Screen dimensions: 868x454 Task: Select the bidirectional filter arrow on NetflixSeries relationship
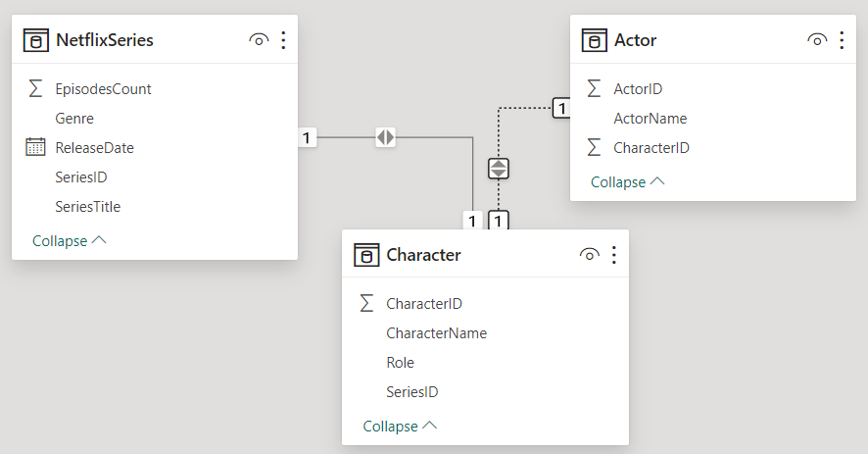386,138
